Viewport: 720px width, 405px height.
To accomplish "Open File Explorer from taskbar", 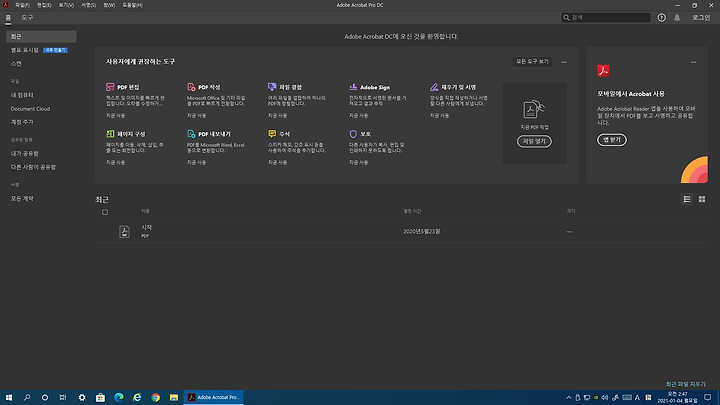I will point(174,398).
